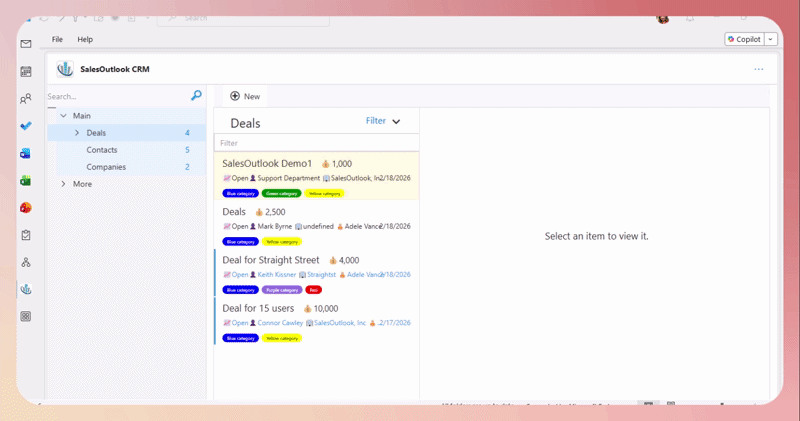
Task: Click the SalesOutlook CRM logo in header
Action: tap(65, 69)
